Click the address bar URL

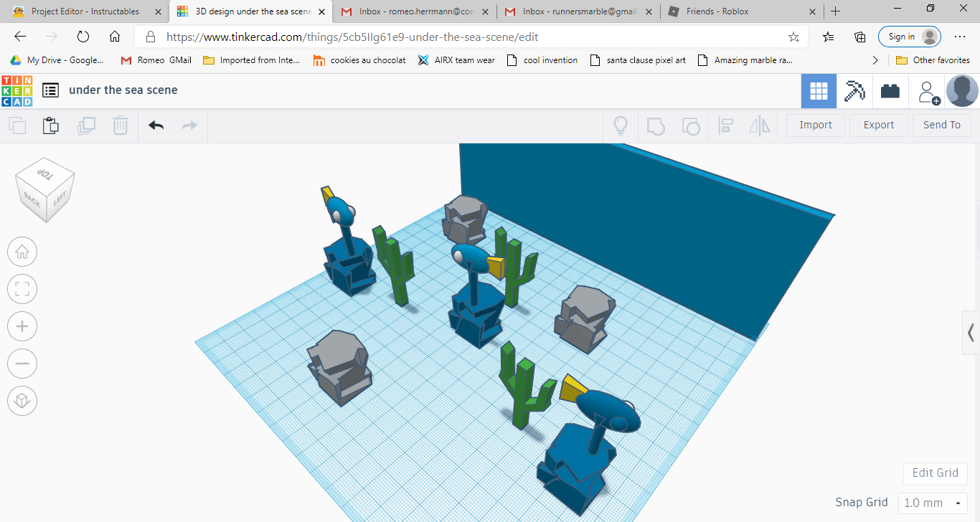(x=352, y=37)
